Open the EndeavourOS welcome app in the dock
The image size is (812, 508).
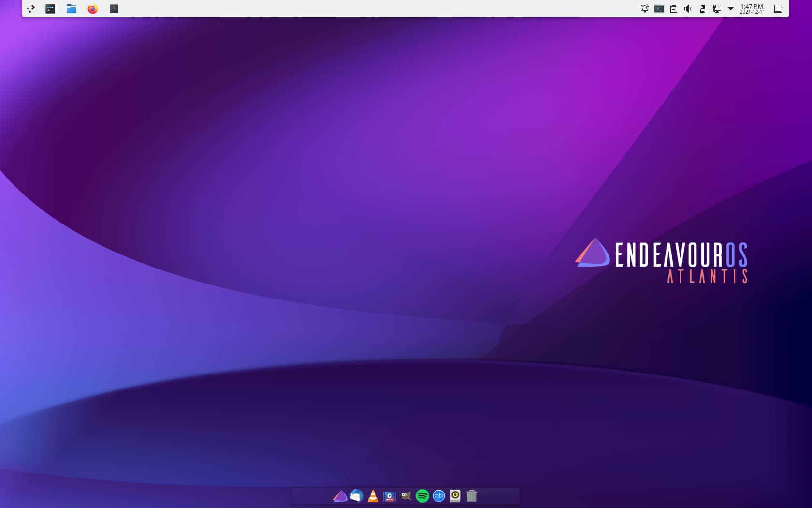point(340,496)
